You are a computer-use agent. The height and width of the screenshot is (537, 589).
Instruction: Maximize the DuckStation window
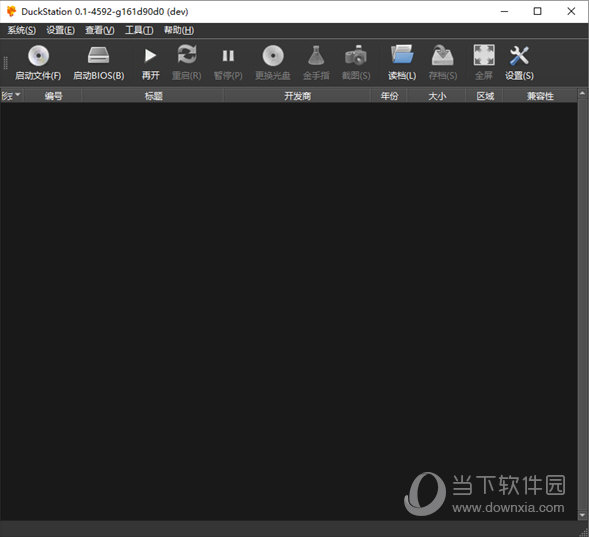click(x=538, y=11)
